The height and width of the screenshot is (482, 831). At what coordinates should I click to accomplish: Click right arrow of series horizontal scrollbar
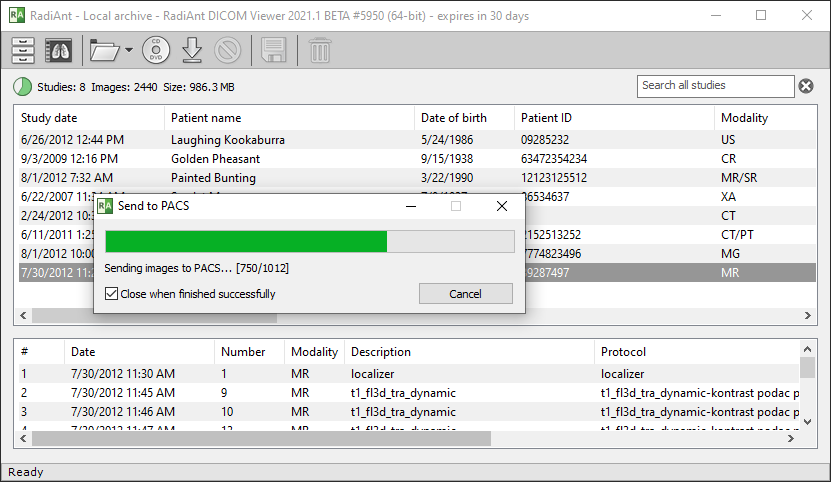click(x=791, y=439)
